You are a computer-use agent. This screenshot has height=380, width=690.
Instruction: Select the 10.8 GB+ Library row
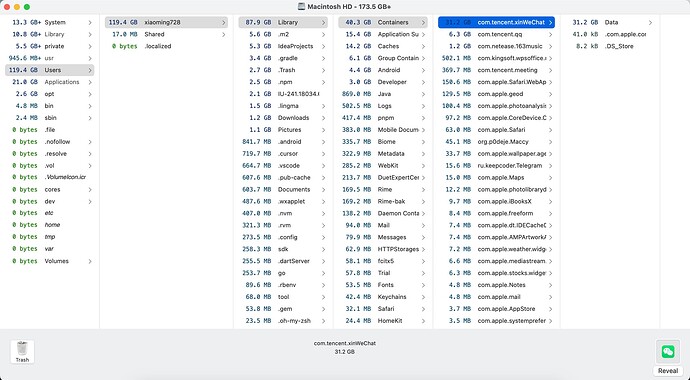[x=50, y=34]
